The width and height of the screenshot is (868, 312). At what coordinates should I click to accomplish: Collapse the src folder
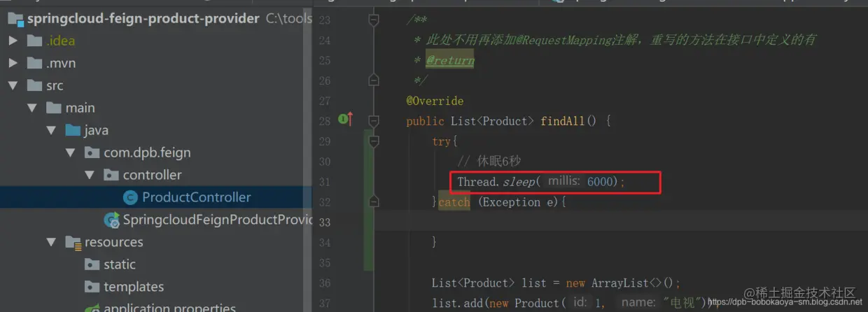[x=13, y=85]
